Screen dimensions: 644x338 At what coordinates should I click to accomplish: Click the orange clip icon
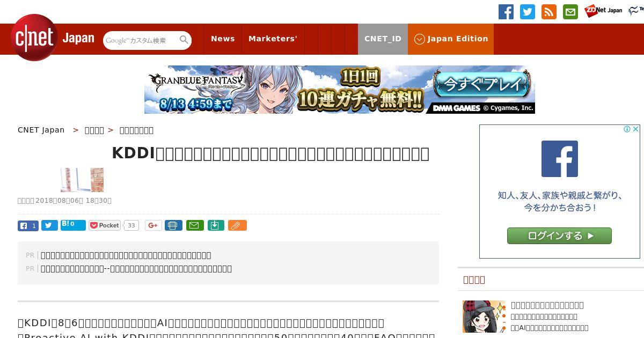tap(237, 225)
